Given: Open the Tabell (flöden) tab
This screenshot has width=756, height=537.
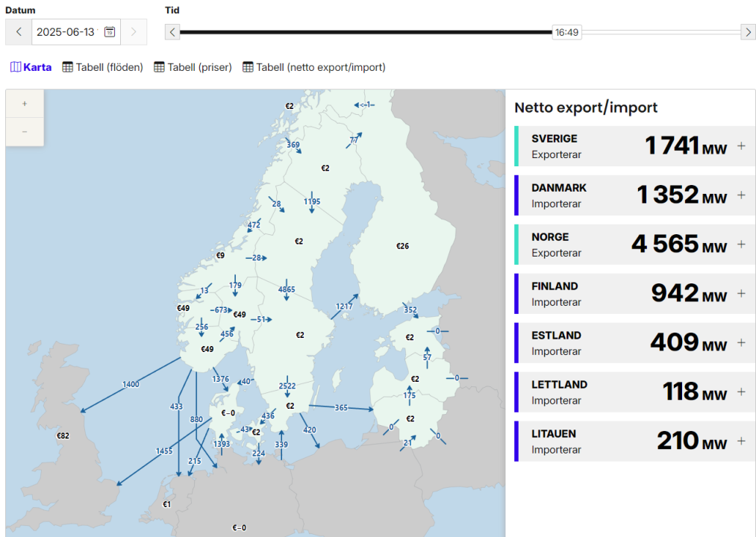Looking at the screenshot, I should (102, 67).
